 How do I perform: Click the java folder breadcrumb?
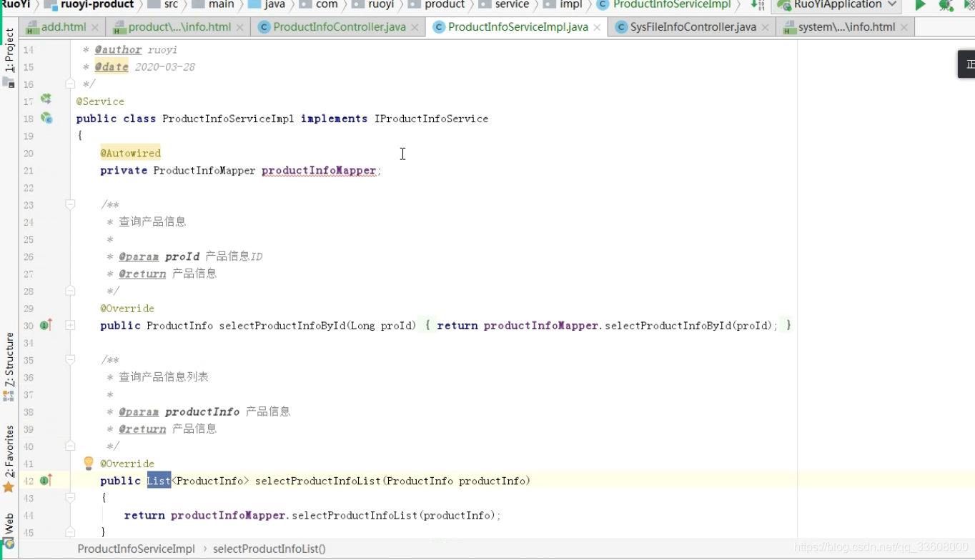coord(267,5)
